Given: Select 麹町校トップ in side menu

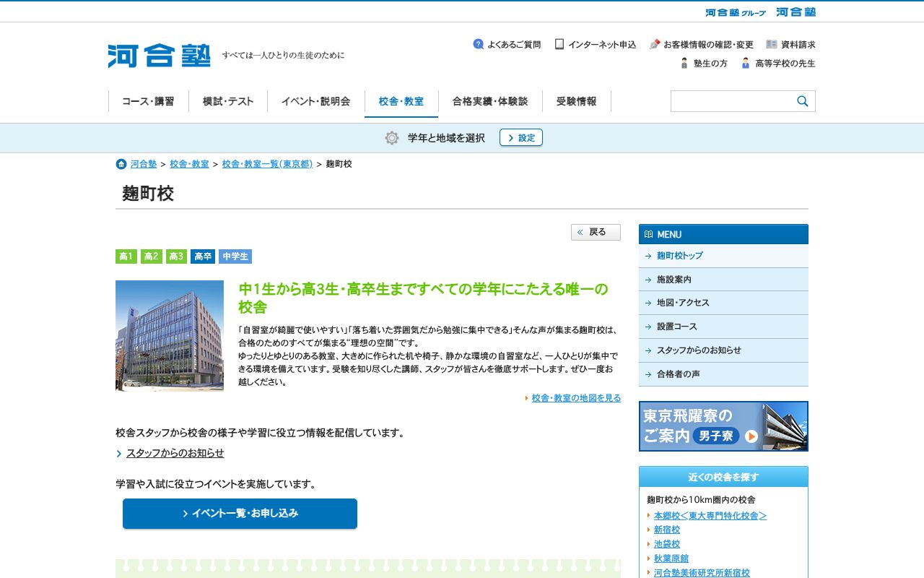Looking at the screenshot, I should tap(723, 256).
